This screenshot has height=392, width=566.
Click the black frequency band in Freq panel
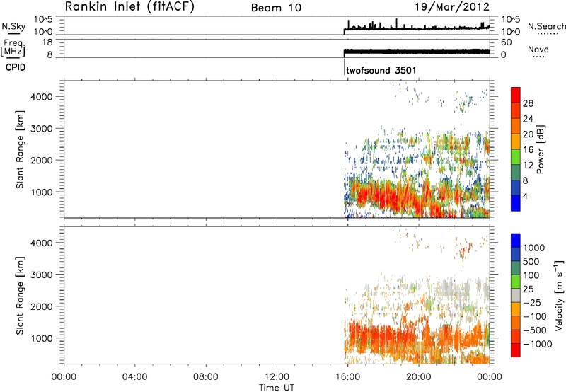pos(417,52)
